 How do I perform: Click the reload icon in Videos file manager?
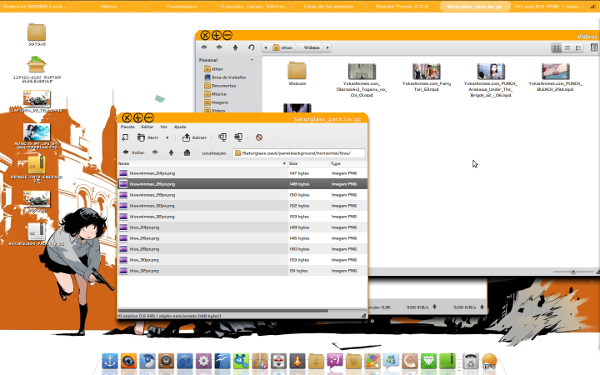[x=251, y=47]
